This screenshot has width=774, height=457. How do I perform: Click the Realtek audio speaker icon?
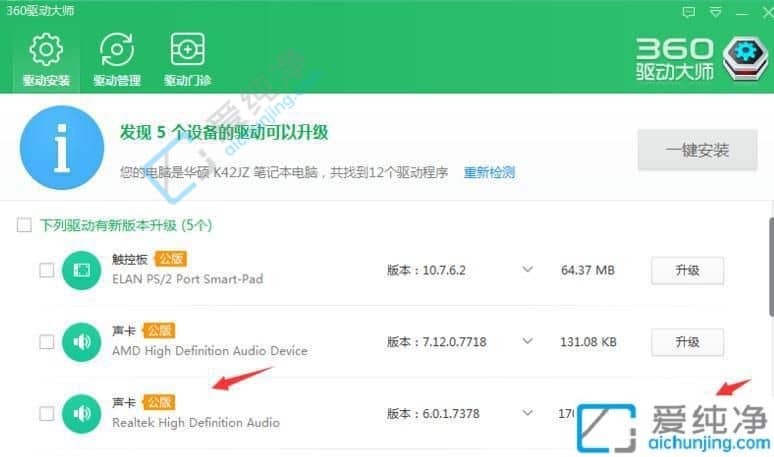coord(81,413)
